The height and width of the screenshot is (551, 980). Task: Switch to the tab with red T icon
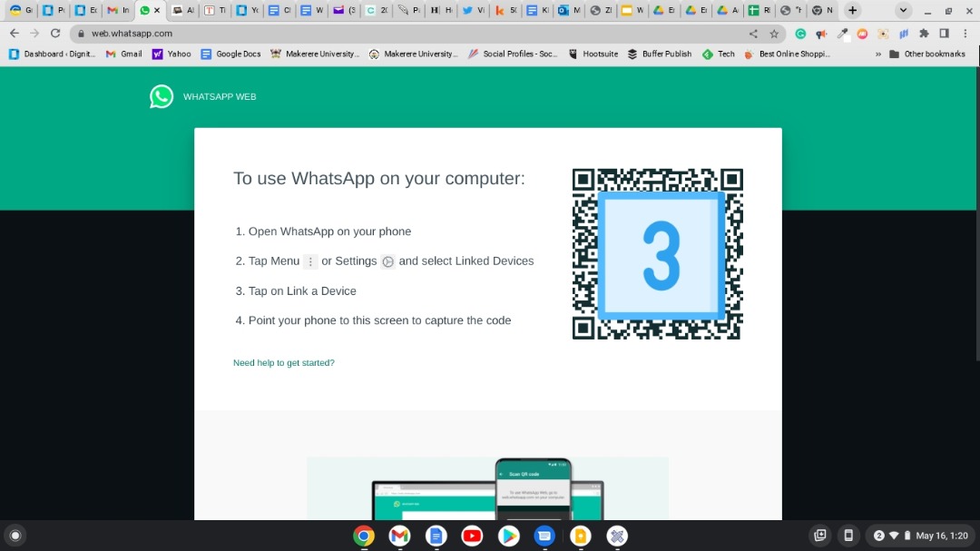coord(215,10)
